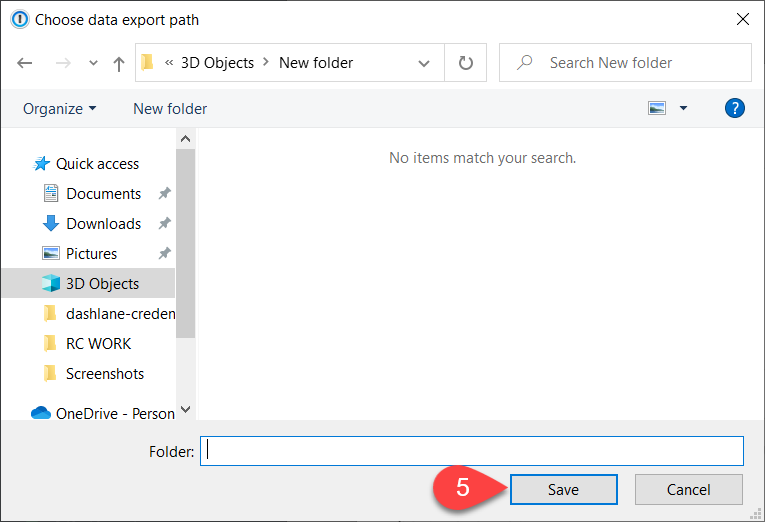Image resolution: width=765 pixels, height=522 pixels.
Task: Click into the Folder name text box
Action: pos(472,451)
